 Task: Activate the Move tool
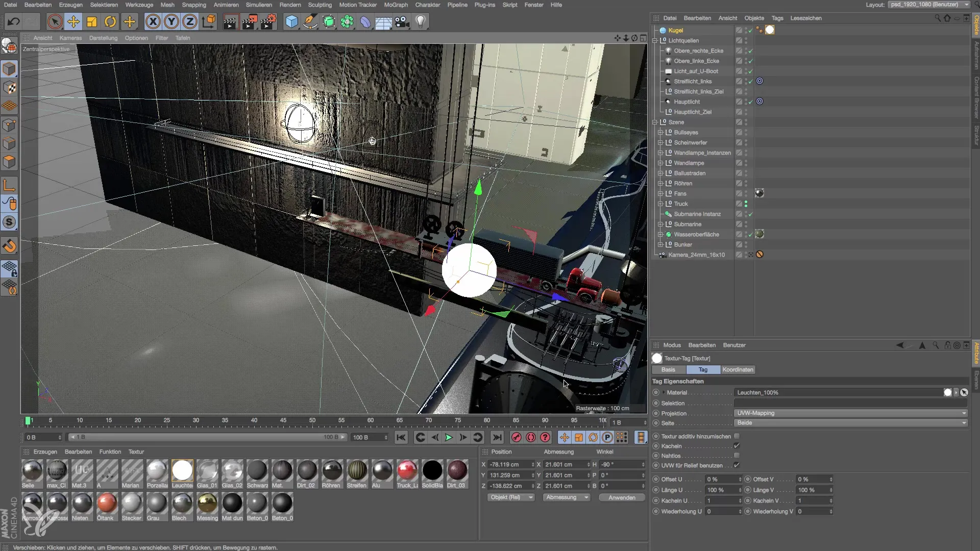pyautogui.click(x=73, y=21)
